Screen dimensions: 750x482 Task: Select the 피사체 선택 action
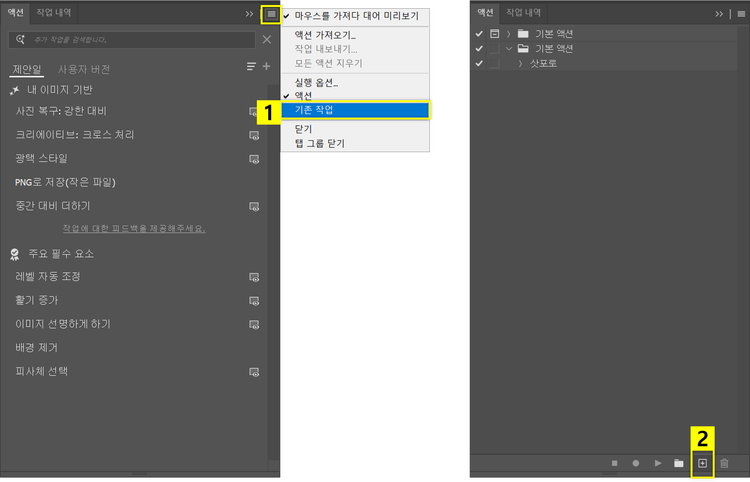tap(42, 372)
